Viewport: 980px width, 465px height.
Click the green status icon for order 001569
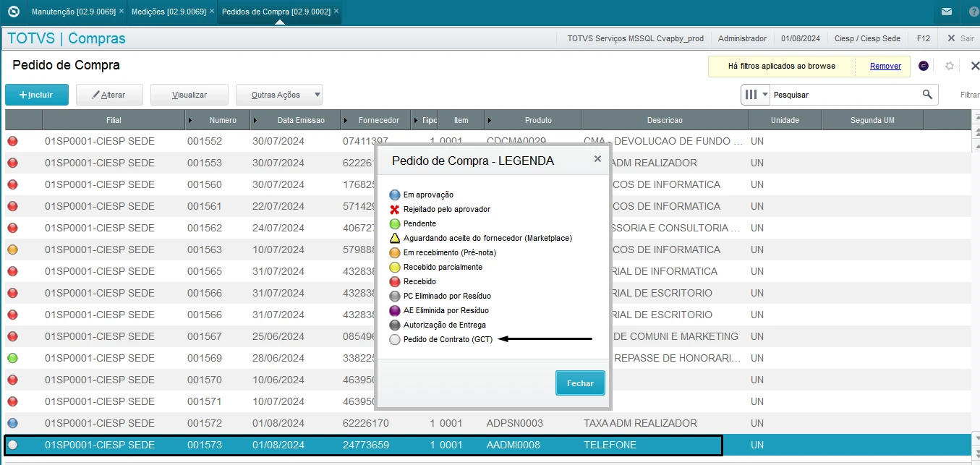coord(12,358)
